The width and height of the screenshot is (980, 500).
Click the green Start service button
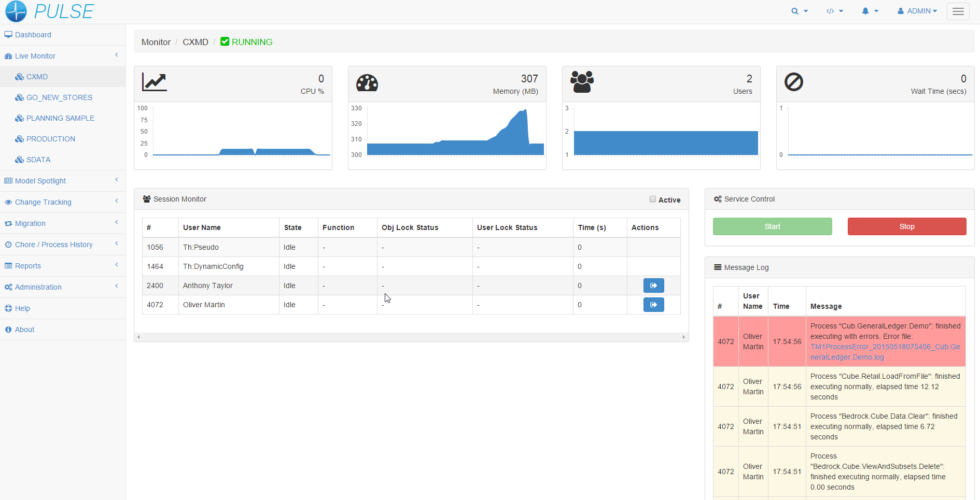coord(772,226)
